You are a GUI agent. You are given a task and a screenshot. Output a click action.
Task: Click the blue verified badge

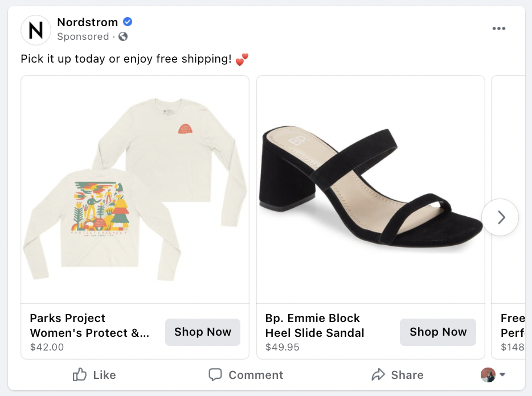(x=128, y=22)
